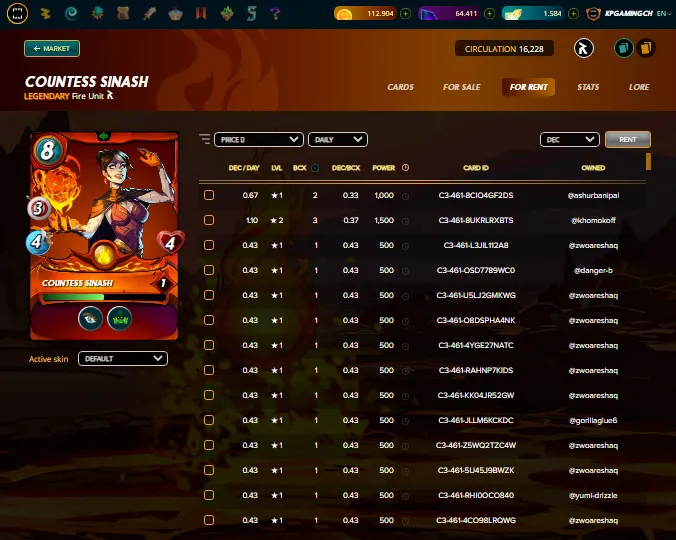Check the box for card C3-461-RHI0OCO840
Image resolution: width=676 pixels, height=540 pixels.
[x=209, y=495]
